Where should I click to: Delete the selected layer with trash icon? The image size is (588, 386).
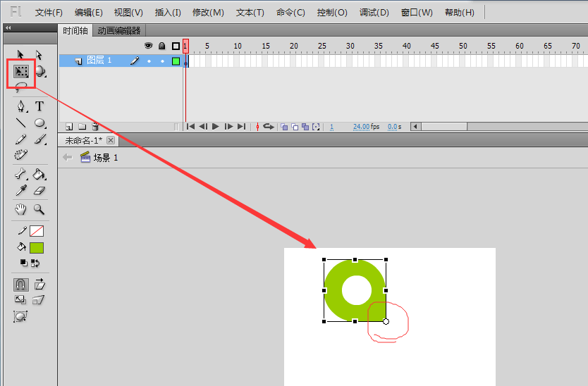point(95,127)
